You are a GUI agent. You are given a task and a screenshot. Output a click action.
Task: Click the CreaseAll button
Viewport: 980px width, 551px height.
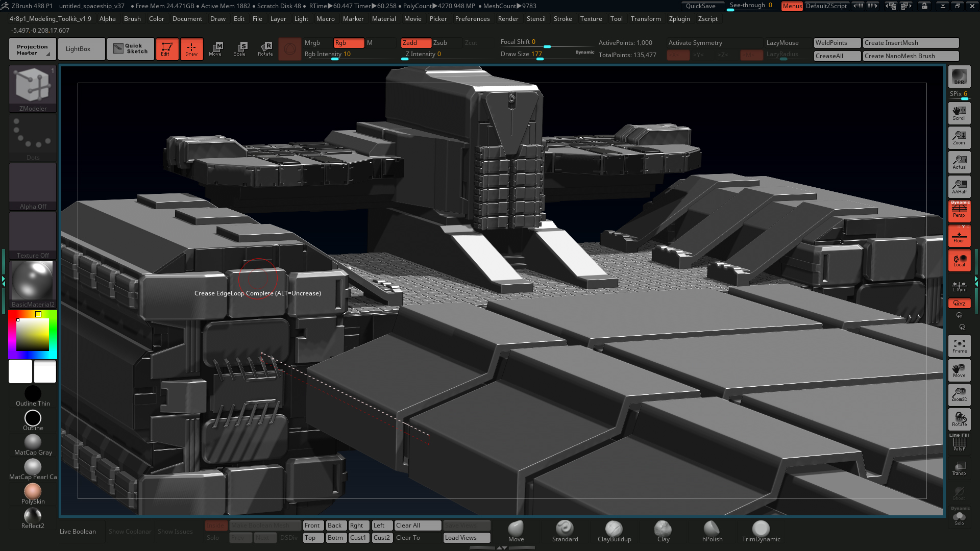[x=837, y=56]
